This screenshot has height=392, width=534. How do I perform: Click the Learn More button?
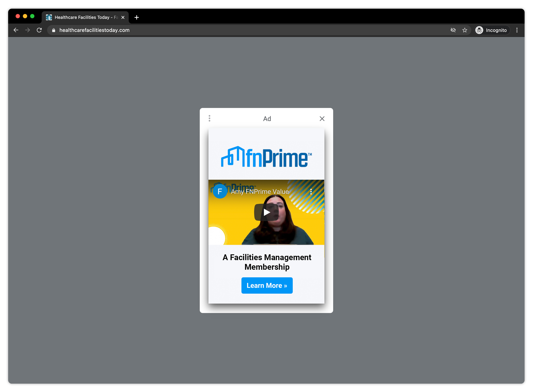pos(267,285)
